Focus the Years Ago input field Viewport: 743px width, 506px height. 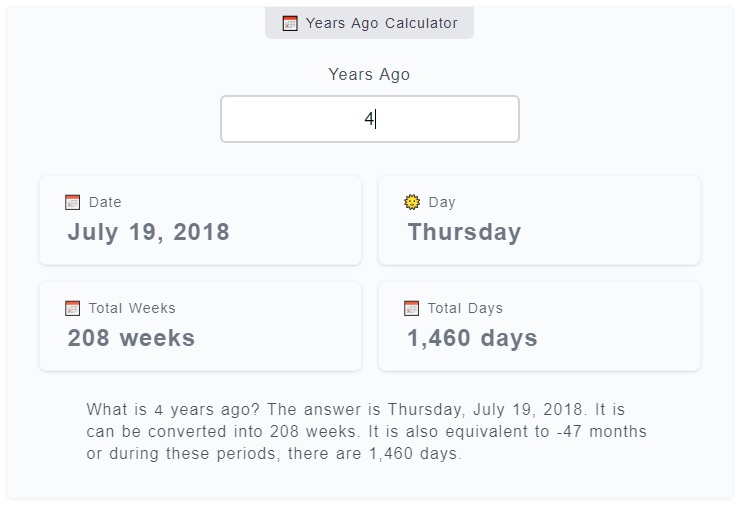coord(370,119)
